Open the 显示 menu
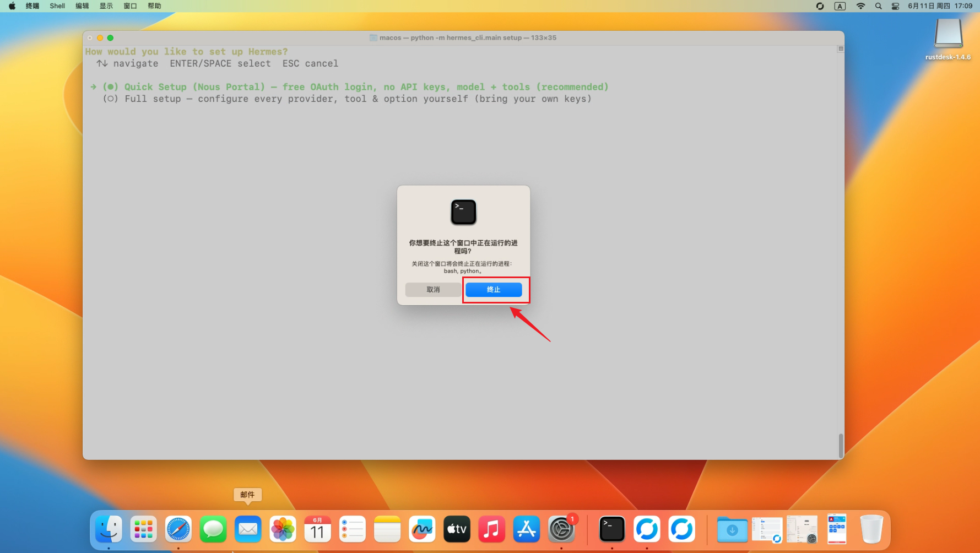The width and height of the screenshot is (980, 553). tap(106, 6)
